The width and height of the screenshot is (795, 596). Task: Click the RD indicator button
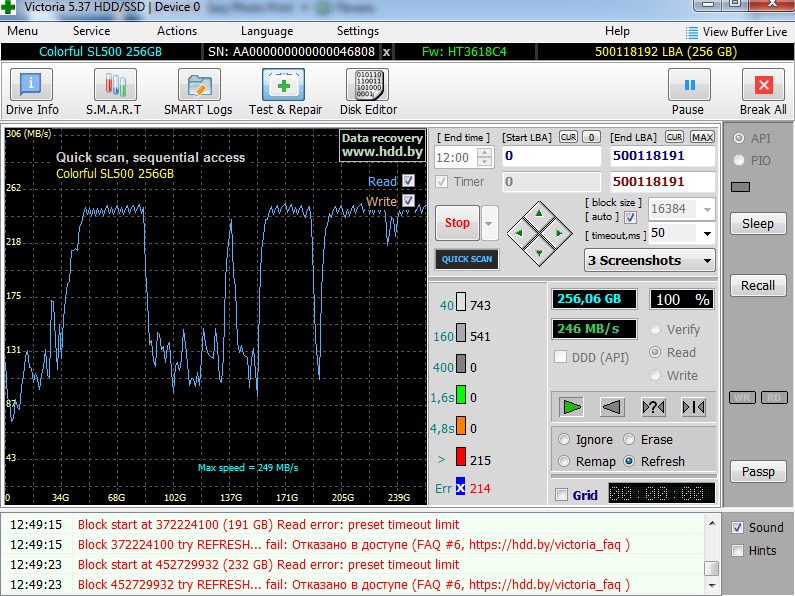click(774, 397)
